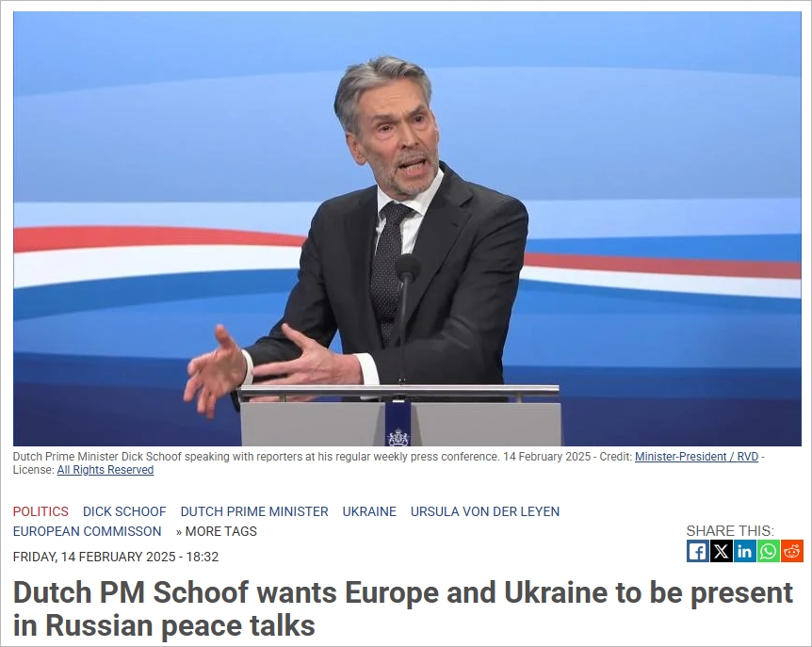Click the SHARE THIS label
The height and width of the screenshot is (647, 812).
point(730,530)
